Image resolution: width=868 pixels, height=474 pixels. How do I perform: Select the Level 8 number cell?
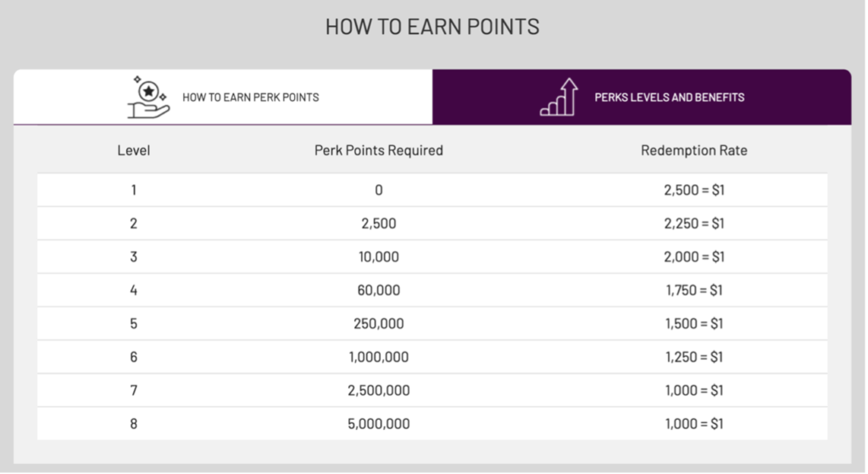pos(133,424)
